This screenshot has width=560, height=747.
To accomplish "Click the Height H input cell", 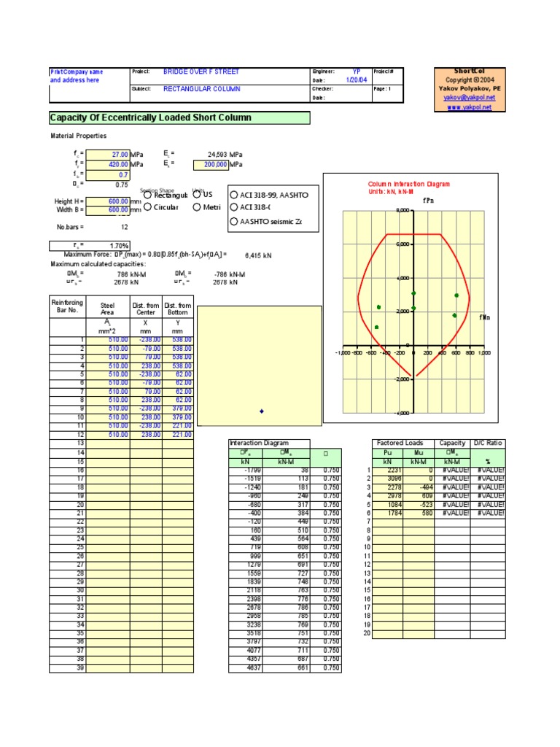I will (x=108, y=201).
